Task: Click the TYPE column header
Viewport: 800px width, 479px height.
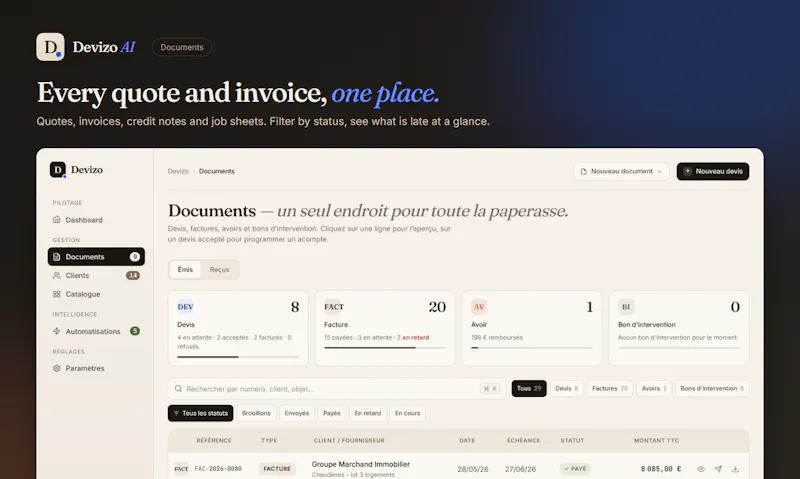Action: [269, 440]
